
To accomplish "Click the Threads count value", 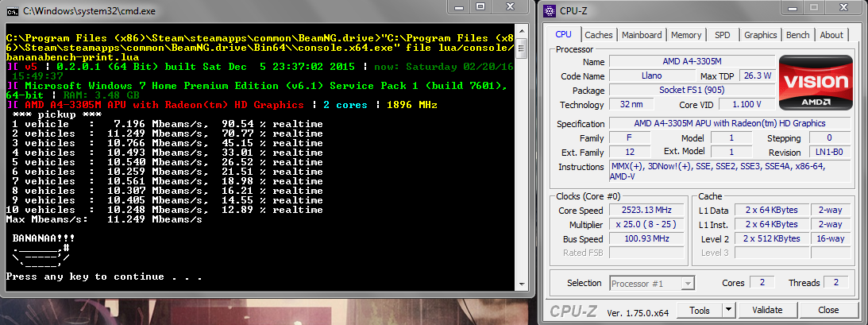I will [836, 283].
